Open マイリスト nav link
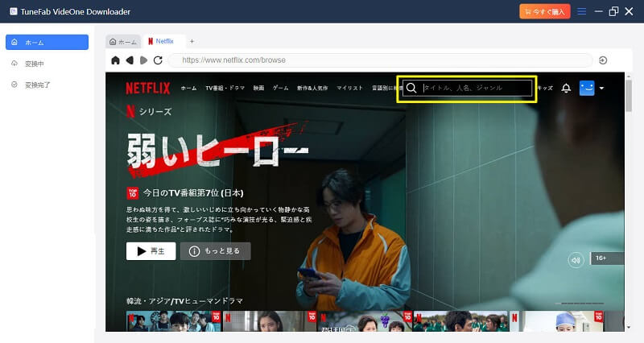The height and width of the screenshot is (343, 644). point(350,88)
